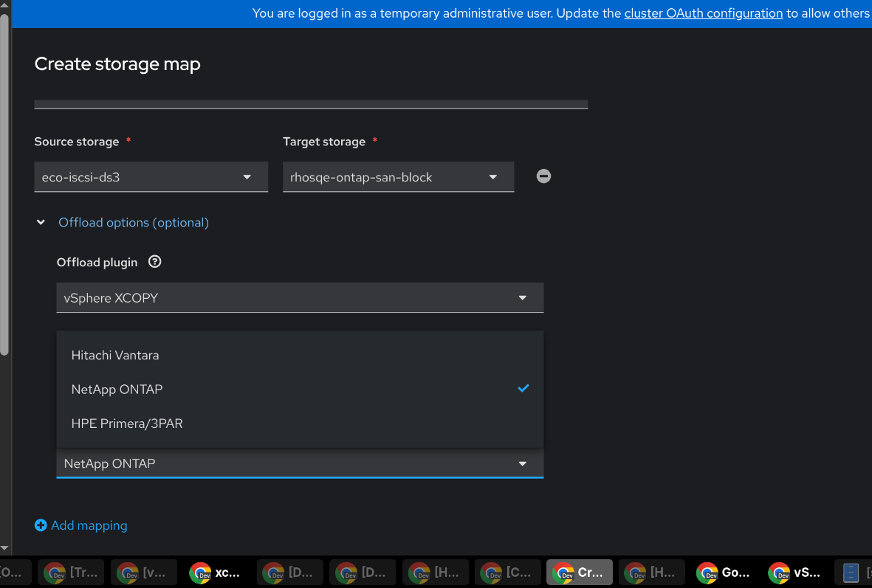Open the vSphere XCOPY plugin dropdown
Screen dimensions: 872x588
tap(300, 298)
